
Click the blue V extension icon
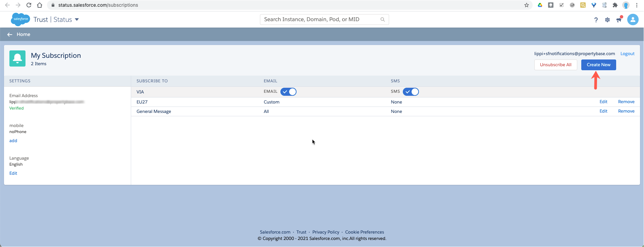594,5
